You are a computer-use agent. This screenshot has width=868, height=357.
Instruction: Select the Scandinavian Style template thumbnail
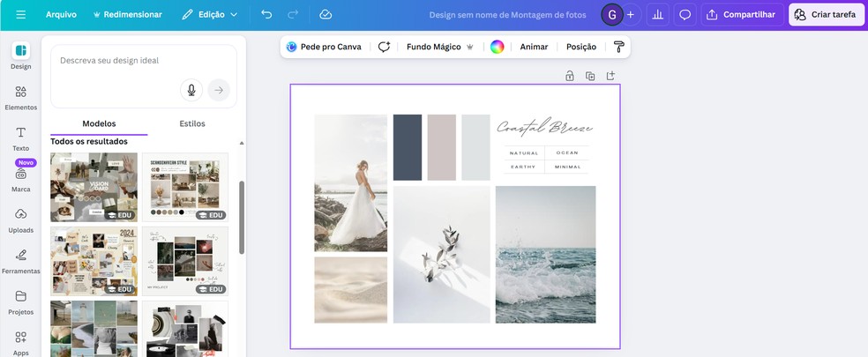[x=185, y=188]
